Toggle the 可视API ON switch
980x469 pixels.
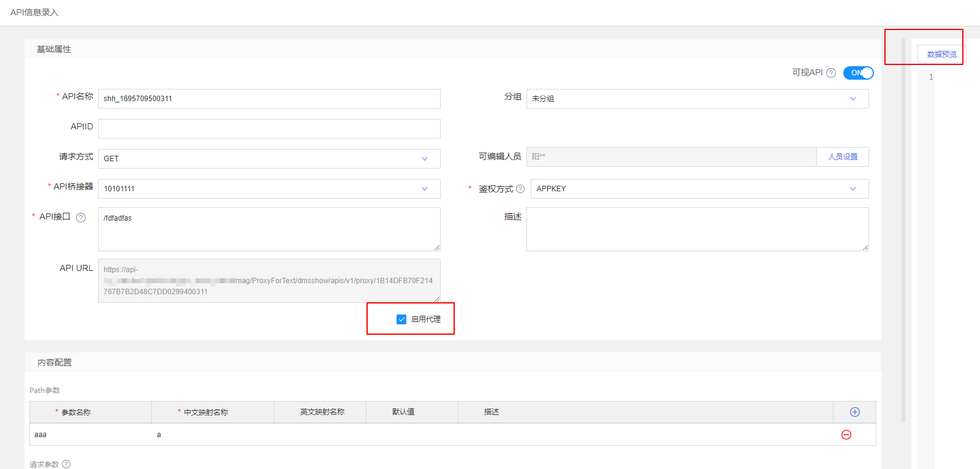859,73
